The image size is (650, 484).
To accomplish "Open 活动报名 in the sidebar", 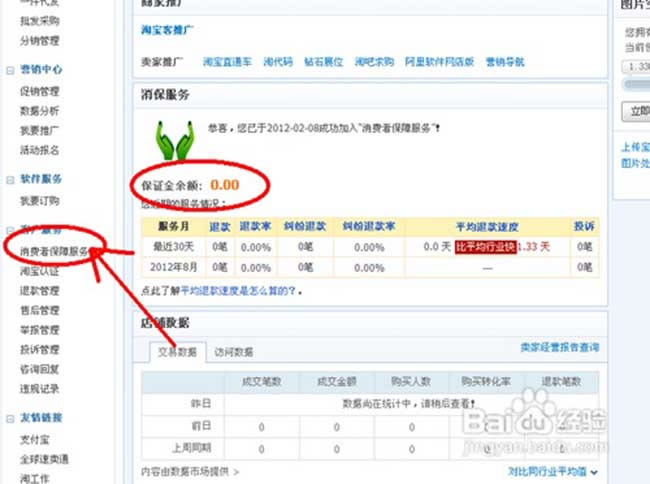I will pyautogui.click(x=40, y=150).
